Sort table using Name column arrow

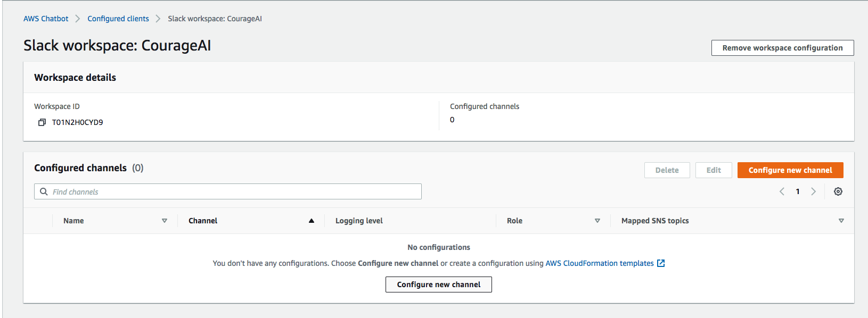[x=165, y=221]
